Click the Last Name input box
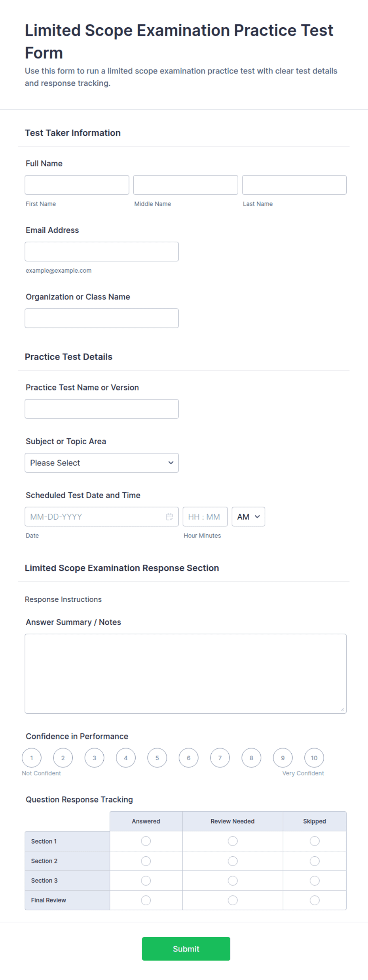This screenshot has height=980, width=368. (294, 185)
